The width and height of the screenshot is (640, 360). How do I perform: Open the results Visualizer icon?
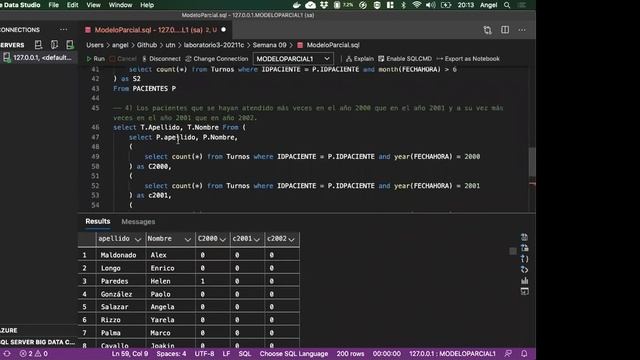point(524,291)
